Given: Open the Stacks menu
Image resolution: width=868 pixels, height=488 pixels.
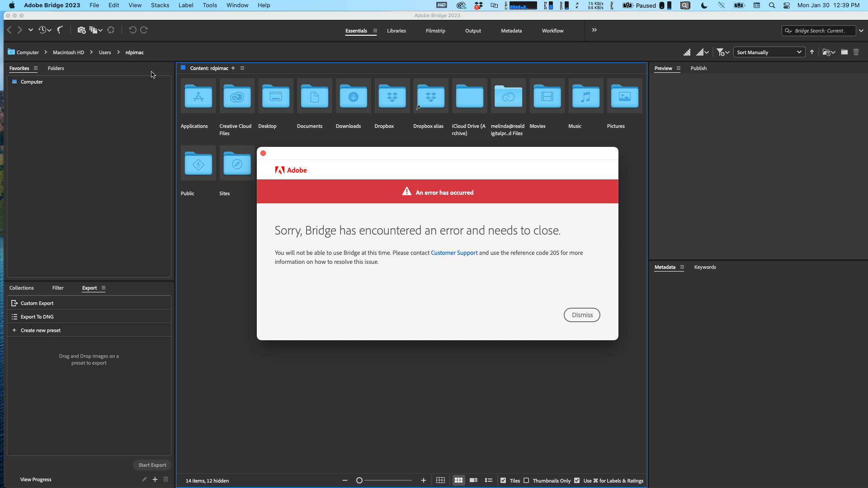Looking at the screenshot, I should coord(160,5).
